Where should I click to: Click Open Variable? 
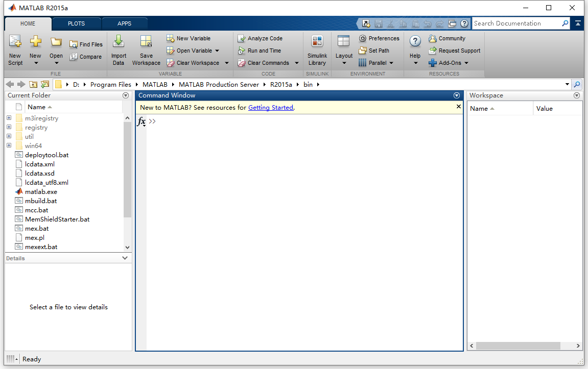coord(190,51)
